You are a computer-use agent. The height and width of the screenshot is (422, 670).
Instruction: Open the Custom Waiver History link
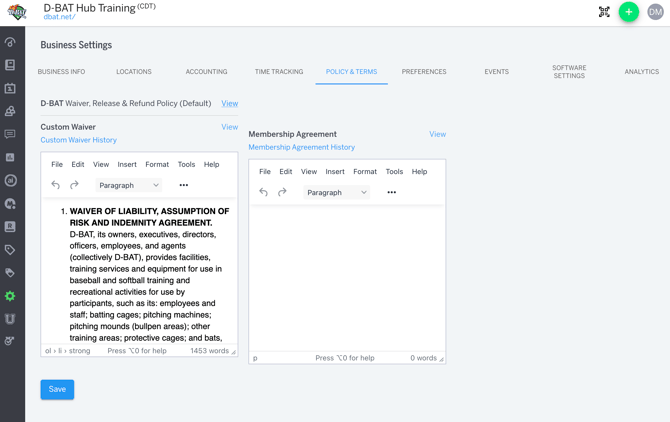(79, 140)
